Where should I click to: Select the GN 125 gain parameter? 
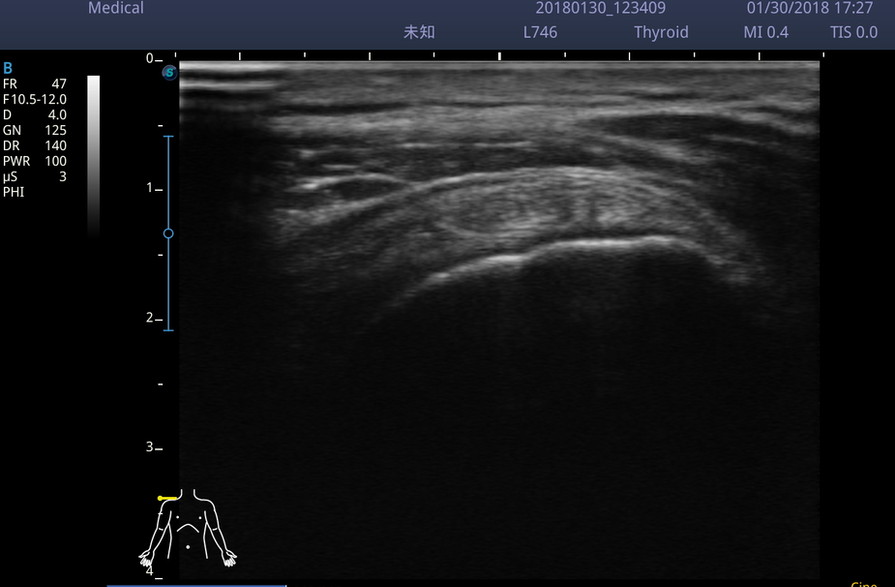point(37,130)
